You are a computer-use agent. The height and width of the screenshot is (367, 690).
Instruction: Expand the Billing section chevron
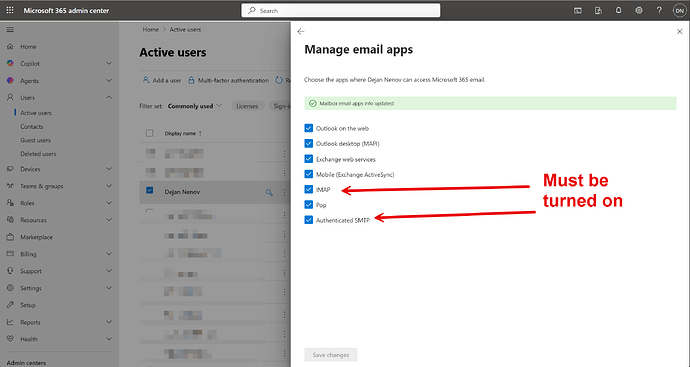pyautogui.click(x=109, y=254)
